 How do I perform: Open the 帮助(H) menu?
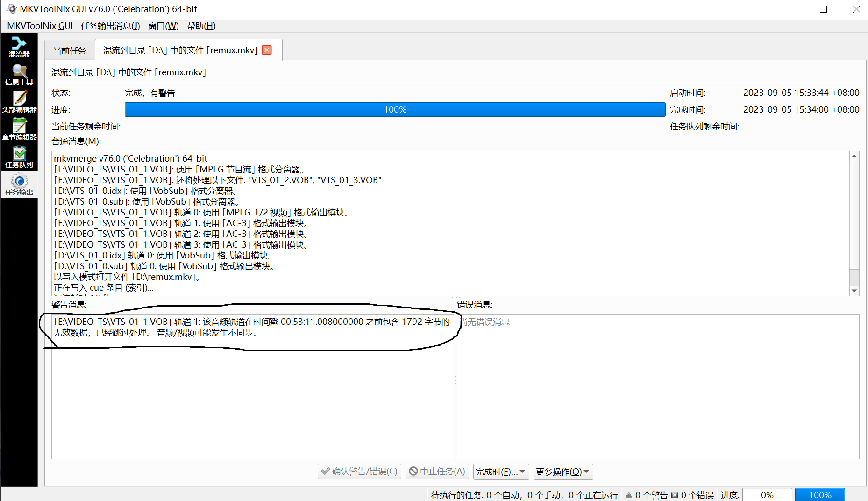click(201, 26)
